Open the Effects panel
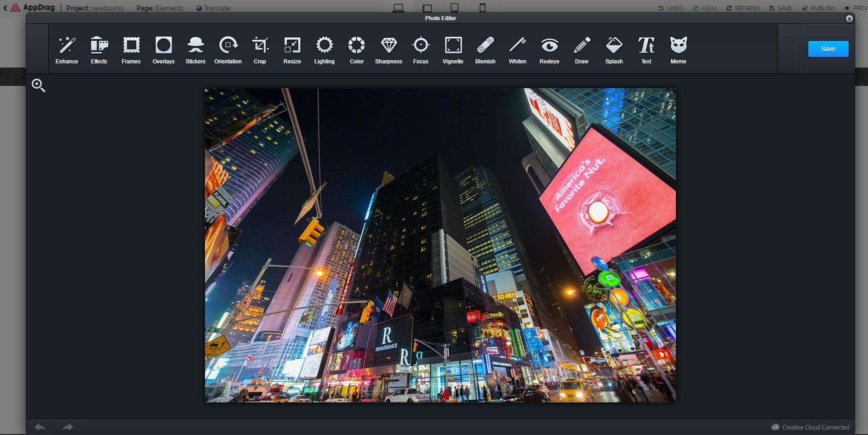 tap(98, 49)
